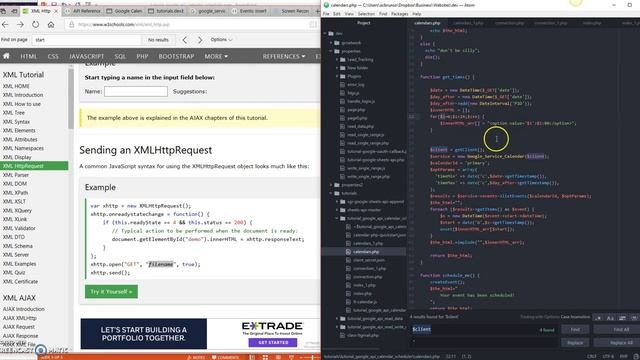This screenshot has width=640, height=360.
Task: Open XML Validator sidebar link
Action: tap(19, 228)
